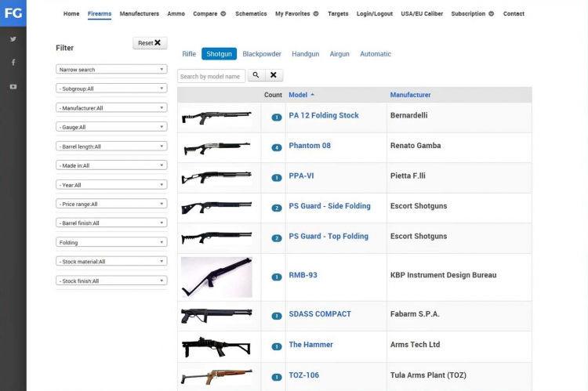
Task: Clear model search with the X button
Action: (274, 75)
